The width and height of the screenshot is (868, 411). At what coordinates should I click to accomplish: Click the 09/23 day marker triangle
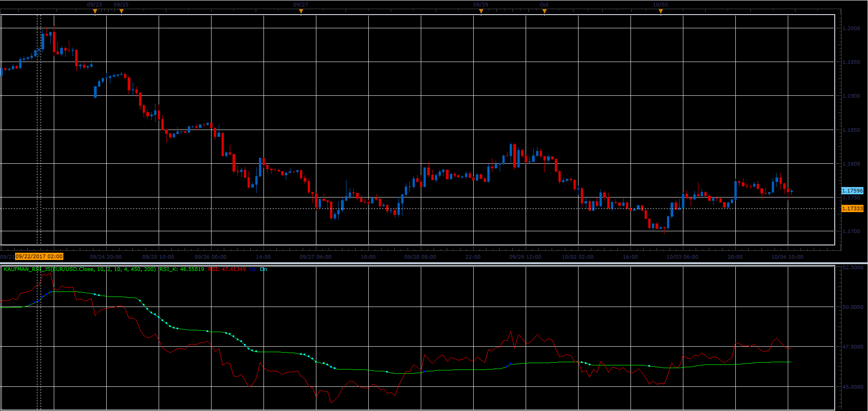tap(95, 12)
